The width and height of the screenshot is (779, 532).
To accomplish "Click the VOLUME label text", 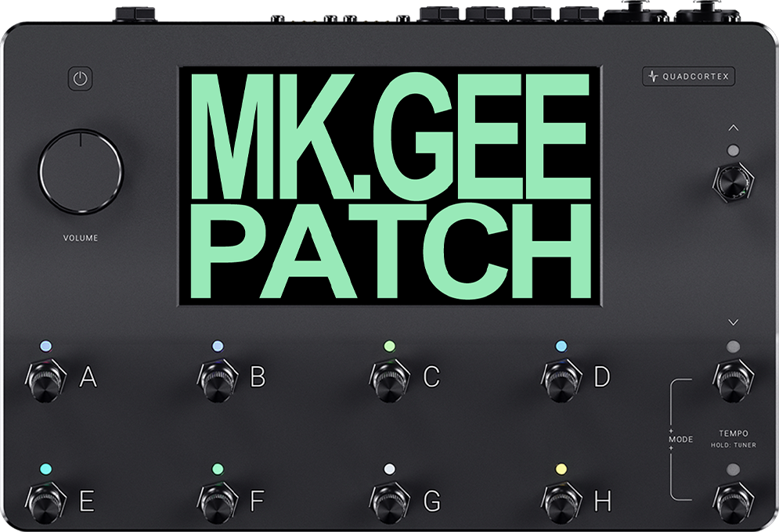I will pos(81,238).
